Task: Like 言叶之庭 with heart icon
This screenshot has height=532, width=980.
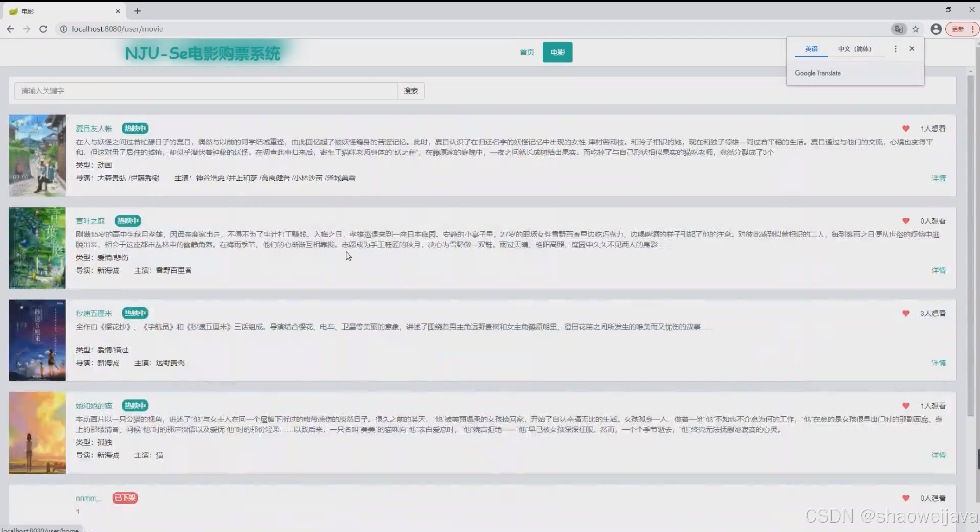Action: pos(905,221)
